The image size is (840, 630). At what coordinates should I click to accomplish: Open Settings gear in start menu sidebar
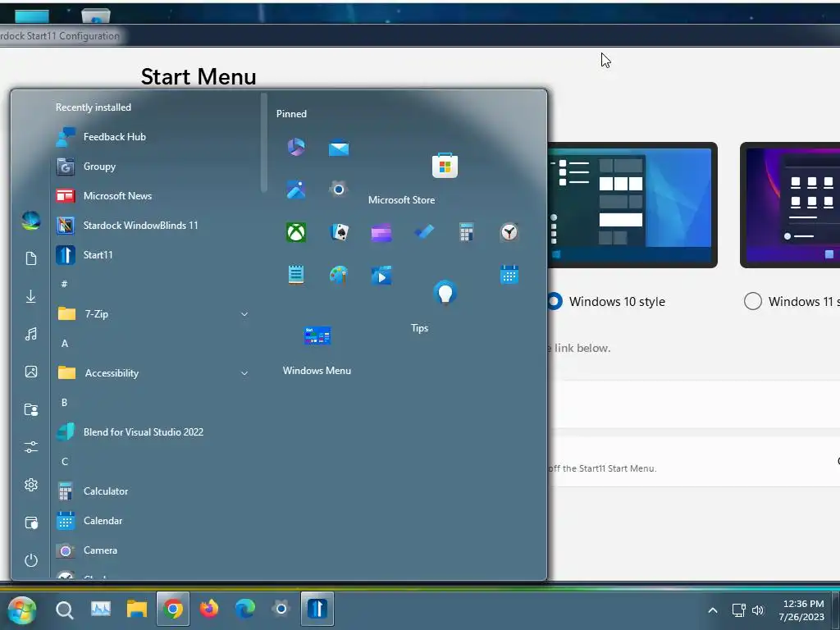[x=31, y=485]
